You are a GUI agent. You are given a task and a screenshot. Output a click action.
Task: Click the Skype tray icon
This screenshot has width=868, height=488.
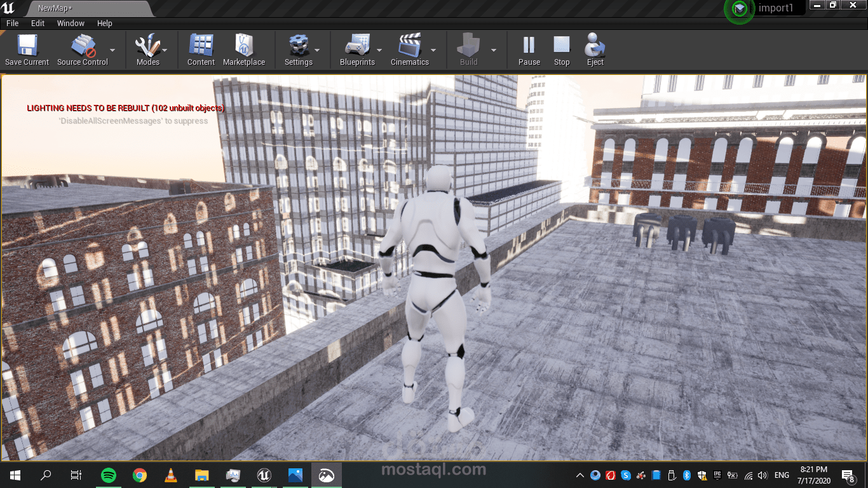[x=626, y=475]
